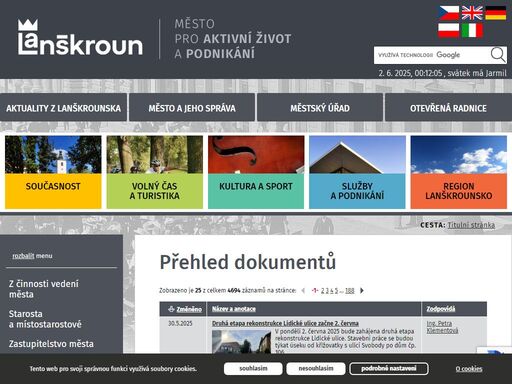Open Starosta a místostarostové sidebar item
The image size is (512, 384).
pyautogui.click(x=45, y=319)
